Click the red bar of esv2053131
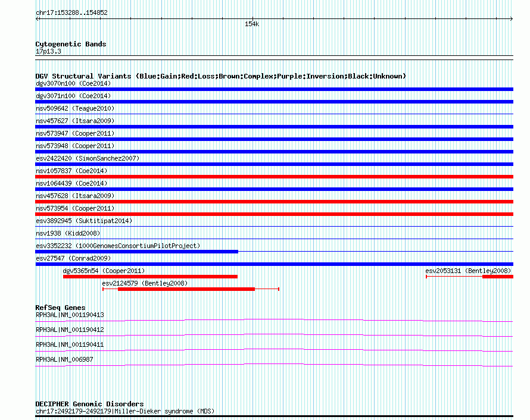 click(x=498, y=277)
